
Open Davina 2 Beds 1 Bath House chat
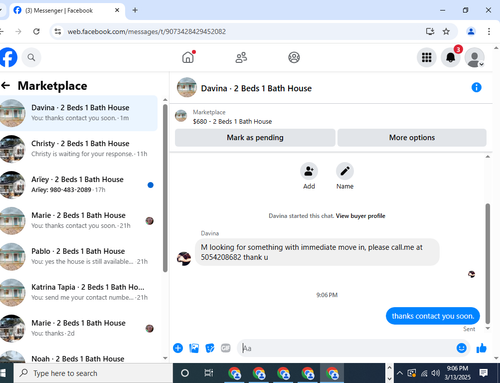coord(78,113)
